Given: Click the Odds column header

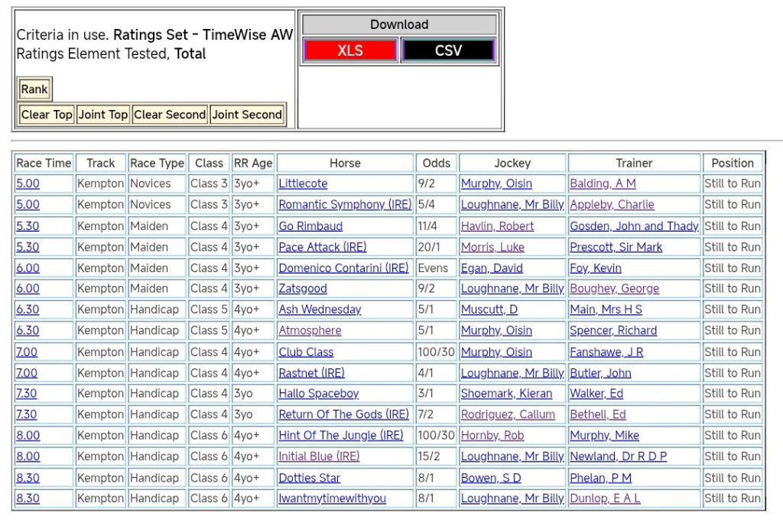Looking at the screenshot, I should [437, 163].
